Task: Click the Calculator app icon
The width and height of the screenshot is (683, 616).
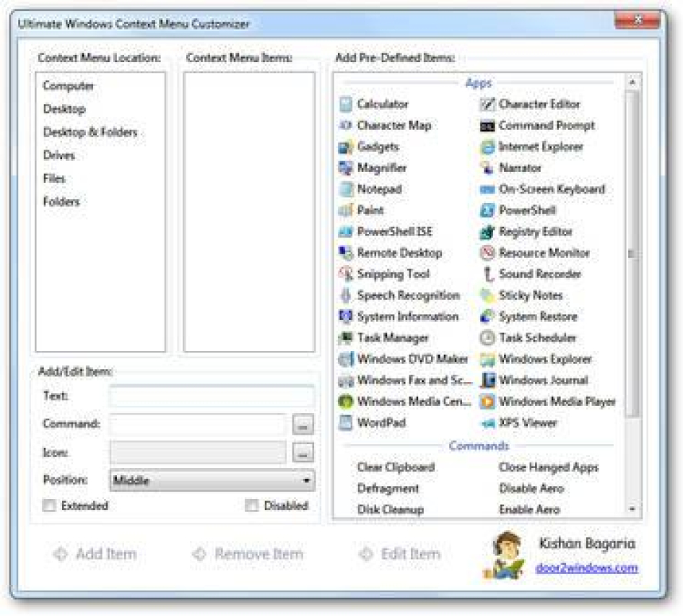Action: [x=345, y=104]
